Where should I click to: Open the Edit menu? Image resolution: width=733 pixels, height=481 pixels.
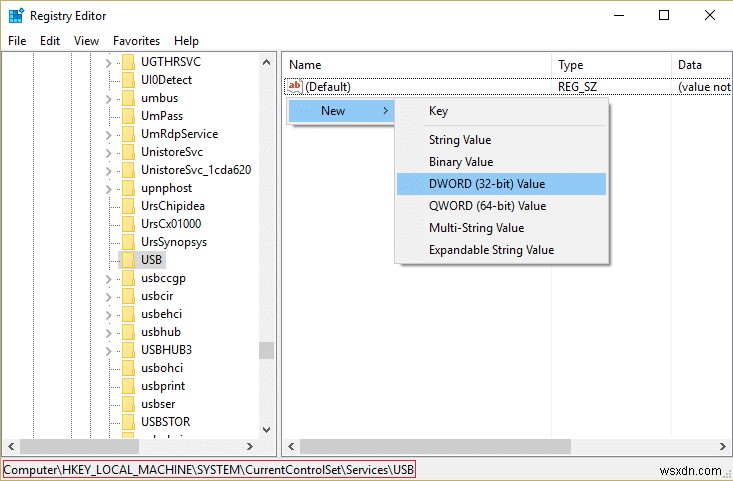(50, 41)
